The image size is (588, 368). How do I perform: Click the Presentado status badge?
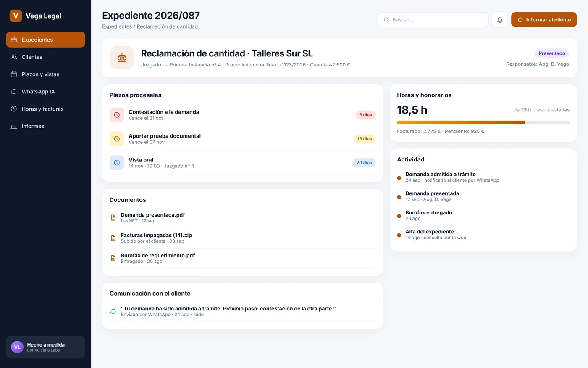tap(552, 53)
